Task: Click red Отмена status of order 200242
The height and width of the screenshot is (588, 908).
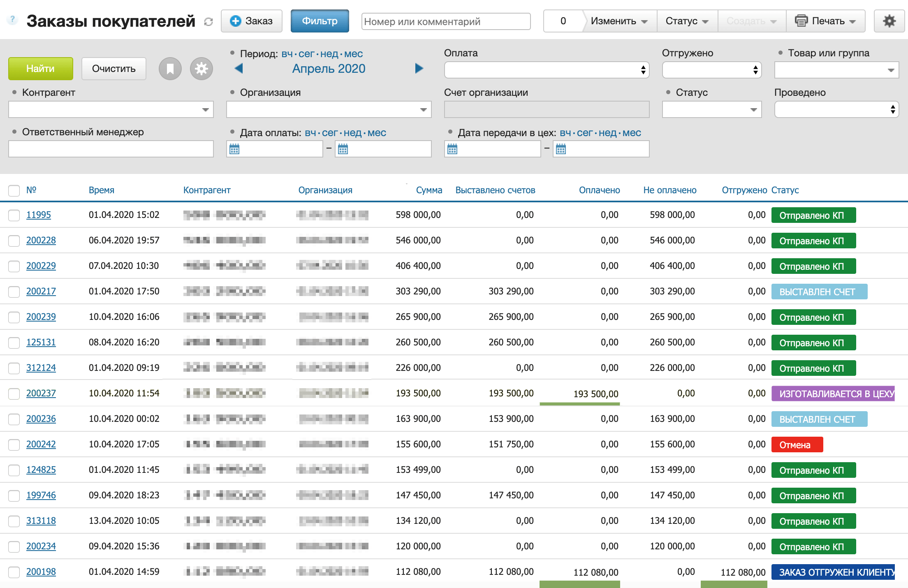Action: 797,444
